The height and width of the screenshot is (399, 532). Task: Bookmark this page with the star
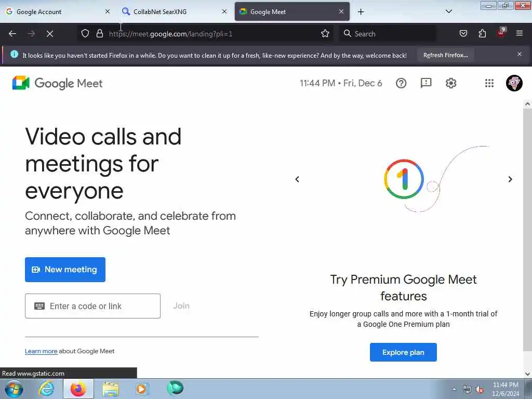[x=325, y=34]
